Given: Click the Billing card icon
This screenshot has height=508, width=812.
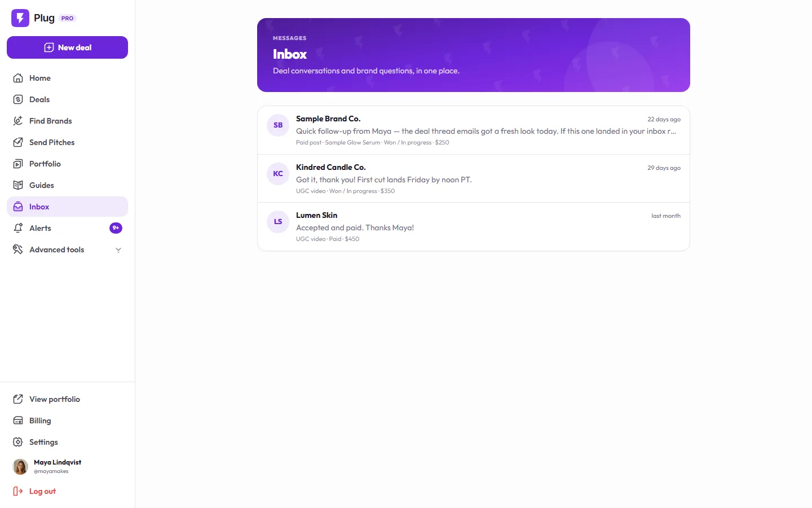Looking at the screenshot, I should pyautogui.click(x=18, y=421).
